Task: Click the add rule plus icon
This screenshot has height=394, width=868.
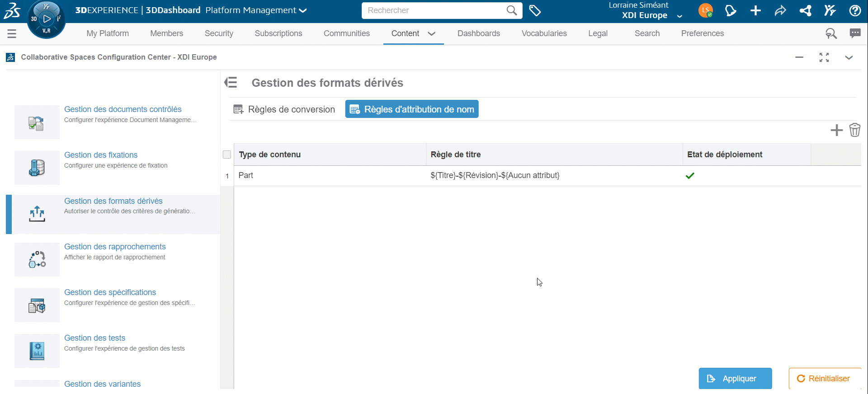Action: (x=836, y=130)
